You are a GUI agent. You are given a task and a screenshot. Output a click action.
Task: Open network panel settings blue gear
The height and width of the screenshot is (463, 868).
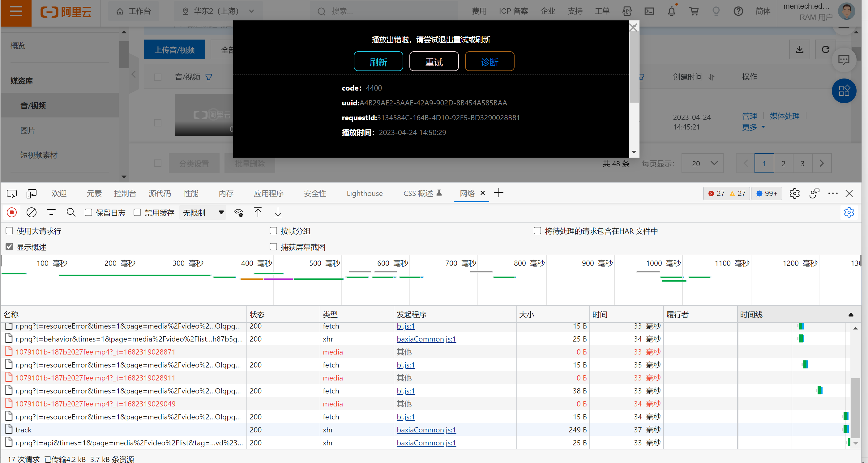point(849,212)
